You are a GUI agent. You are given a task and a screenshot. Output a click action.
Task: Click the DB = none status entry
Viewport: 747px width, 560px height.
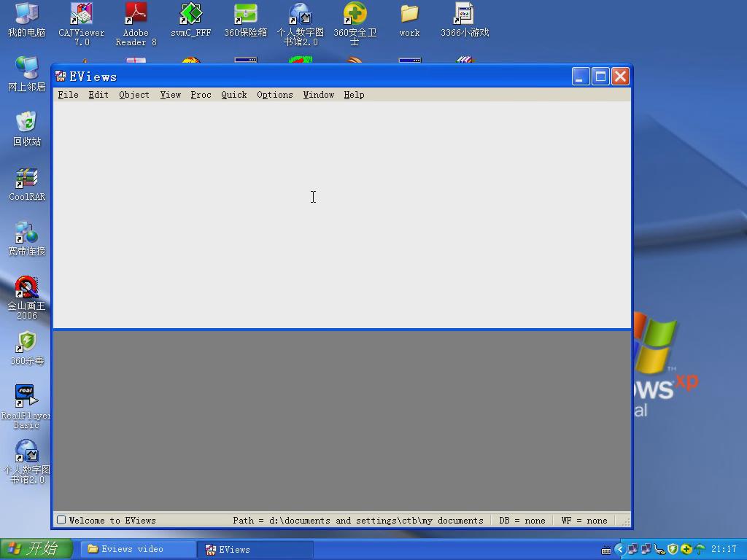click(522, 521)
